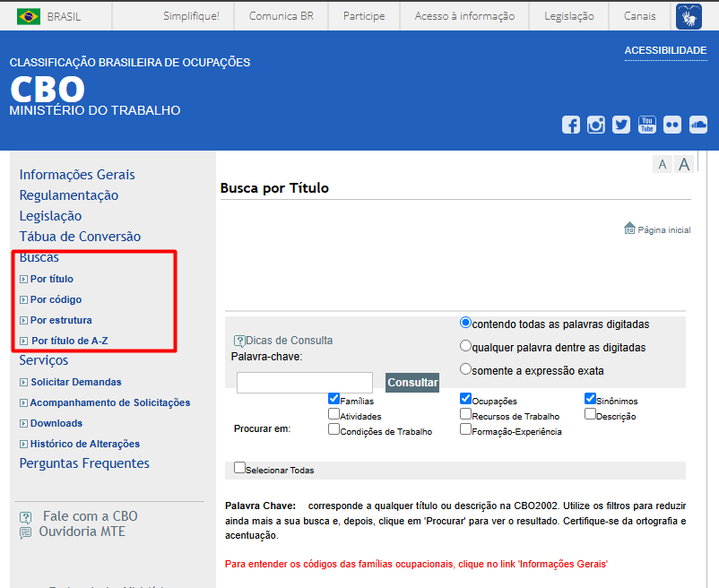The image size is (719, 588).
Task: Check the Selecionar Todas checkbox
Action: tap(239, 468)
